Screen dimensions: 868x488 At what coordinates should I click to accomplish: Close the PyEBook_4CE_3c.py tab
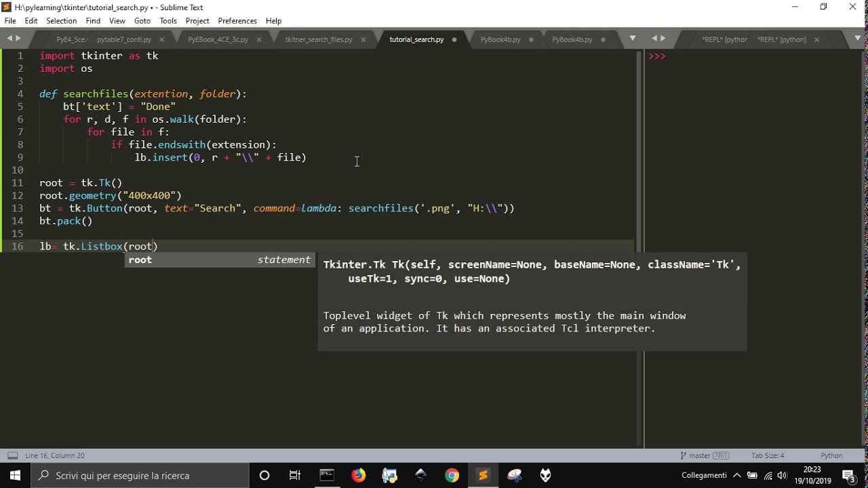coord(259,39)
